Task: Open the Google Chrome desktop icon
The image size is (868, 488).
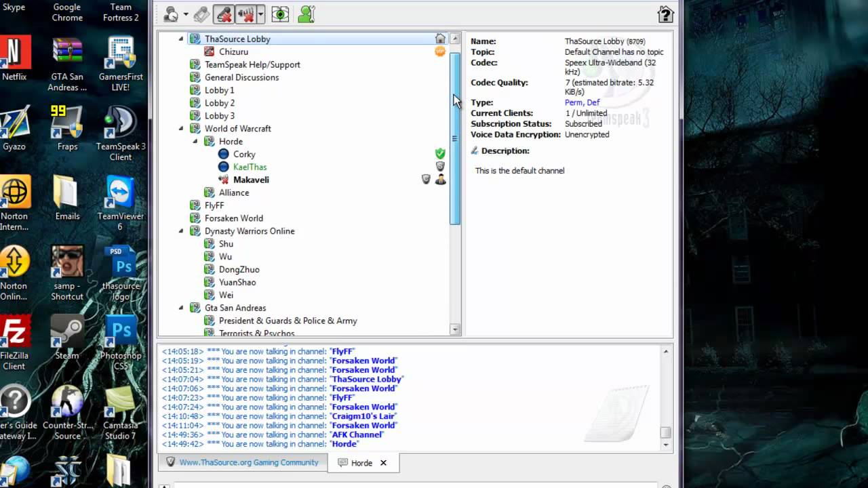Action: point(67,12)
